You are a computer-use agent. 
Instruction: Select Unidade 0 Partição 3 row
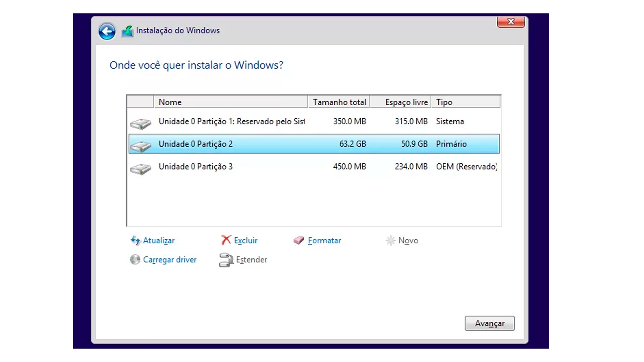pos(314,167)
